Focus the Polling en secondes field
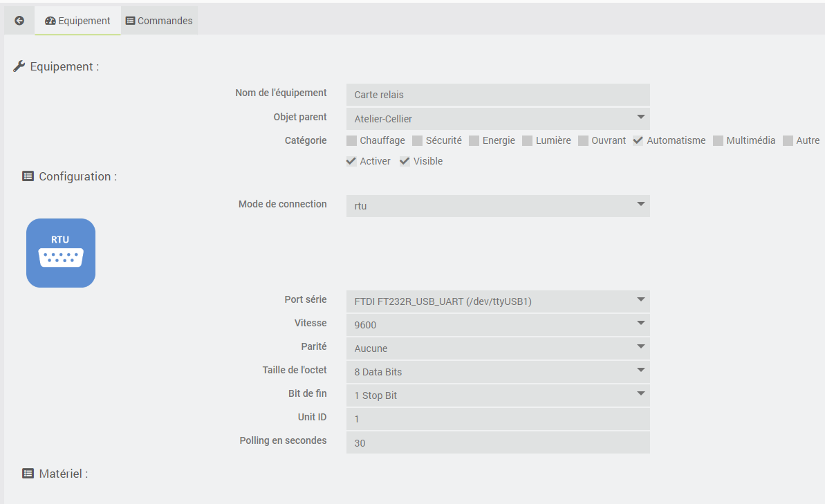Image resolution: width=825 pixels, height=504 pixels. coord(498,442)
